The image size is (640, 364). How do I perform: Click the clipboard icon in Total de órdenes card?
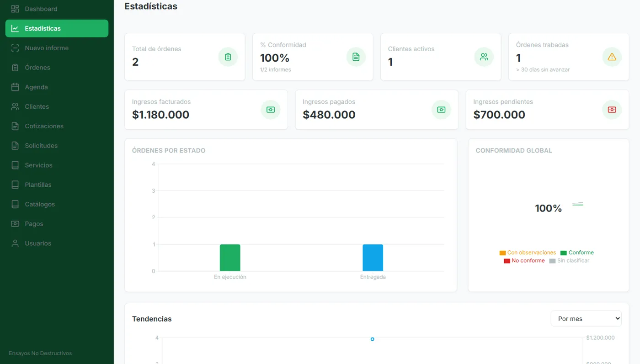click(x=228, y=57)
